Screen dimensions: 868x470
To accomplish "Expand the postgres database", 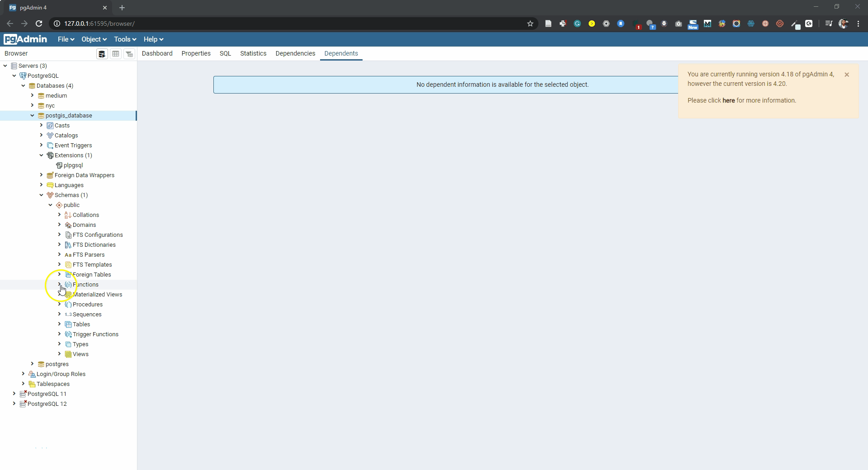I will 32,364.
